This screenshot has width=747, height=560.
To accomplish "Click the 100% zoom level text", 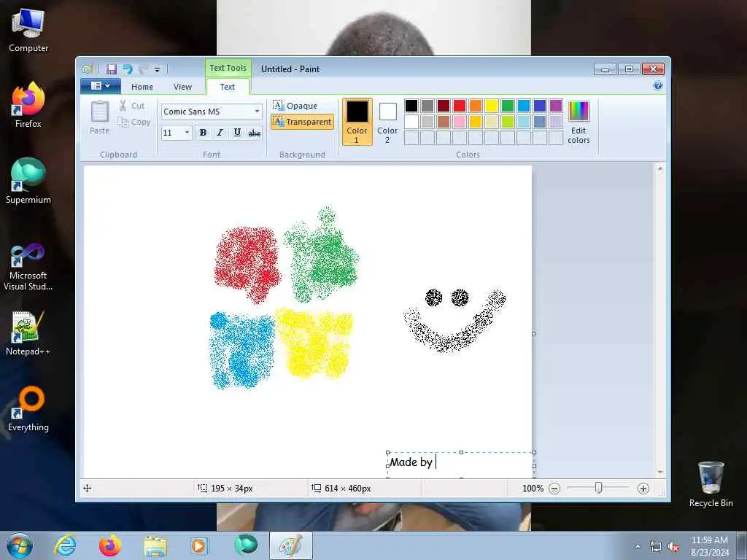I will tap(533, 488).
